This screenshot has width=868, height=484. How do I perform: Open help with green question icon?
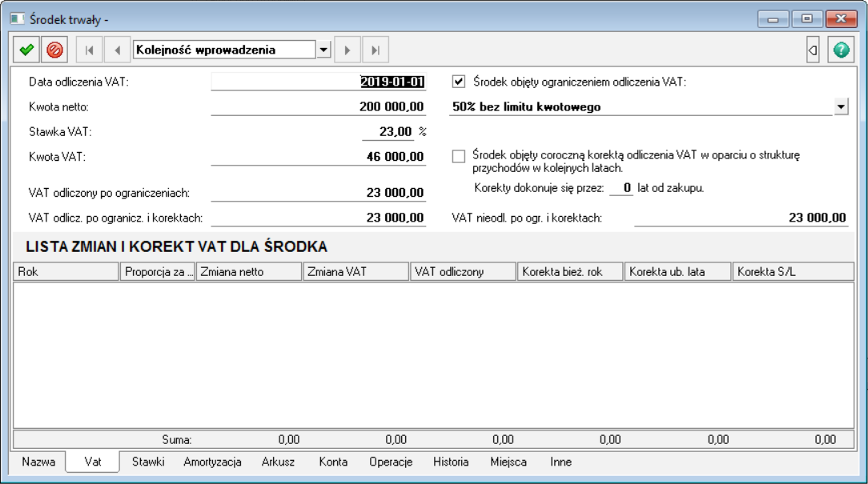841,50
